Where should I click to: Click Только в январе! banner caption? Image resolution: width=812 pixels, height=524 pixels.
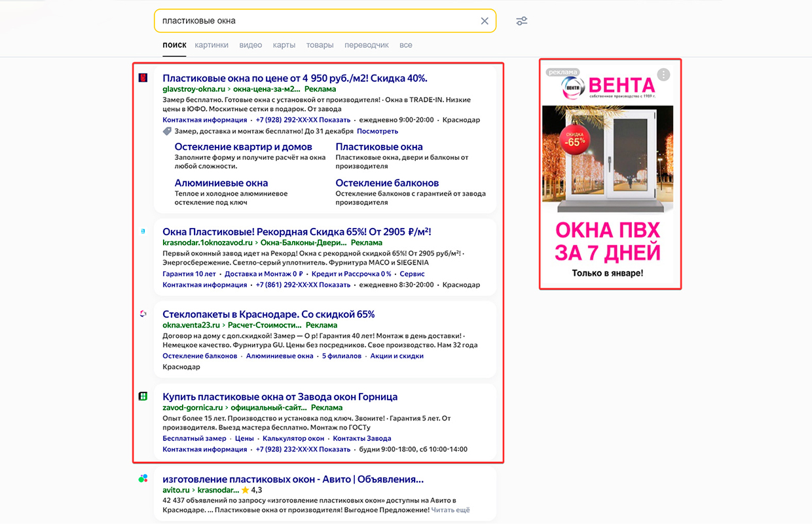point(608,273)
